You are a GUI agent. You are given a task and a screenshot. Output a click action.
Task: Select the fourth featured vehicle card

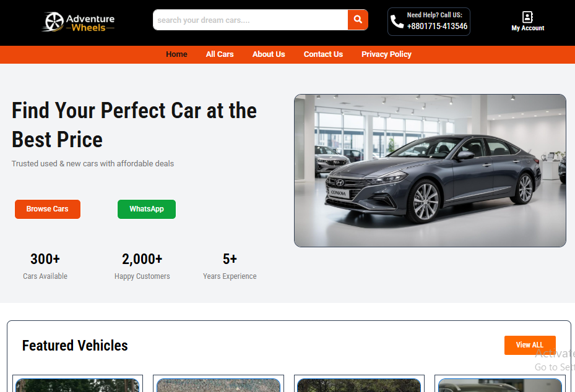pos(499,385)
